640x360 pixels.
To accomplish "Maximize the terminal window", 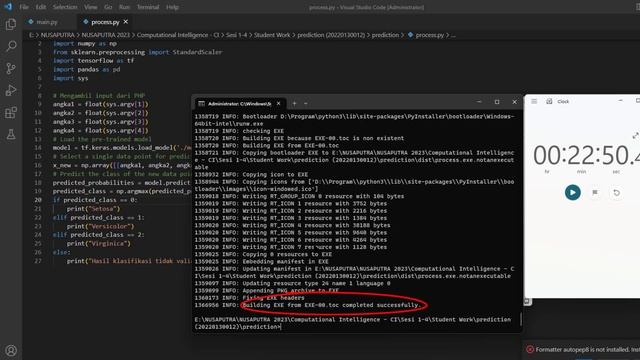I will [x=497, y=102].
